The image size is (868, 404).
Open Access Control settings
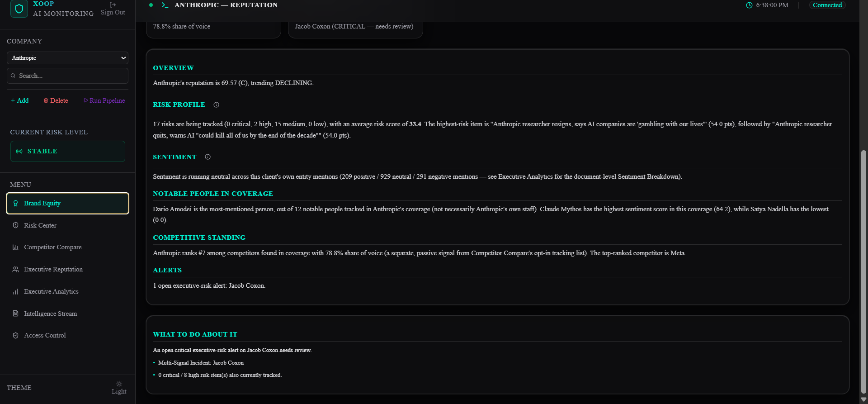tap(67, 336)
